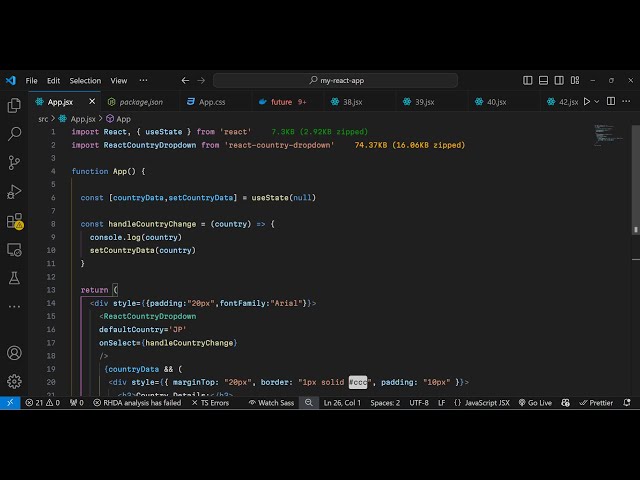This screenshot has height=480, width=640.
Task: Expand the title bar overflow menu (…)
Action: click(145, 80)
